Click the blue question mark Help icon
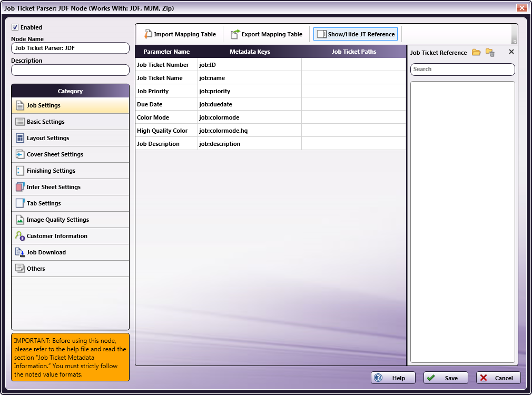 pyautogui.click(x=378, y=378)
